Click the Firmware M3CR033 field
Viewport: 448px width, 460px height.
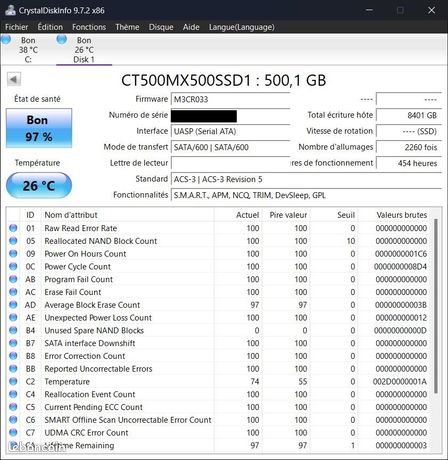(230, 99)
